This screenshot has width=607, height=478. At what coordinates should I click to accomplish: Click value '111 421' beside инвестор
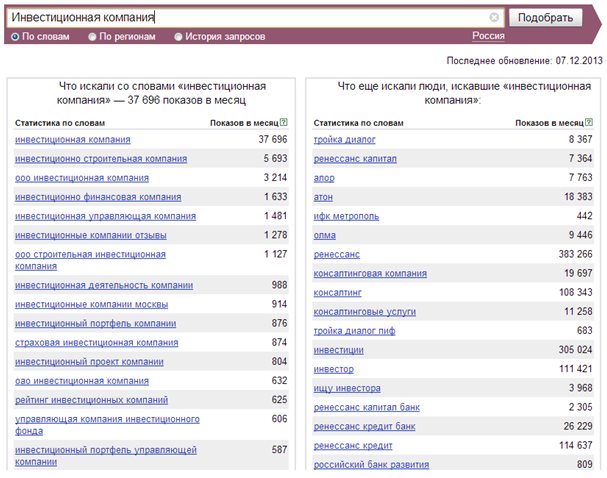click(x=576, y=368)
